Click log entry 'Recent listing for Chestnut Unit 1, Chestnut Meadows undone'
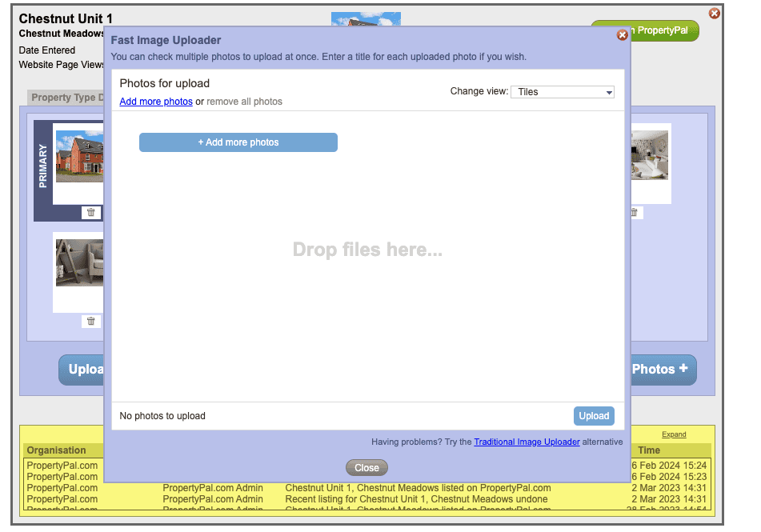 [416, 499]
